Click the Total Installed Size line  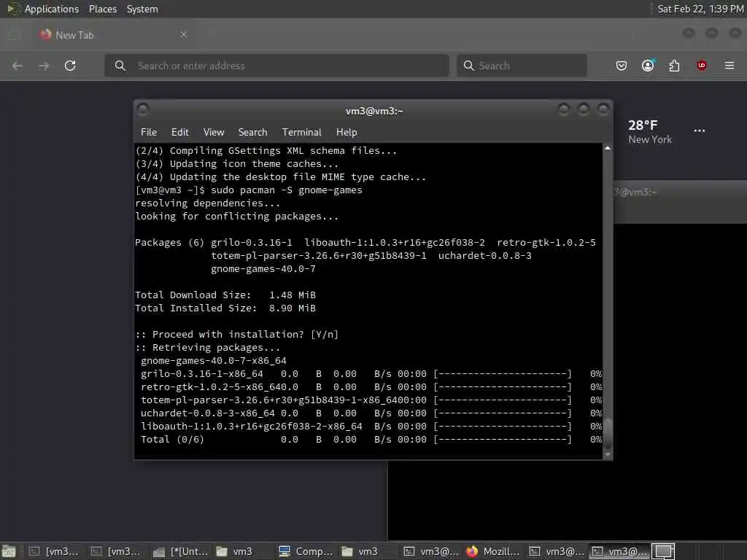[225, 308]
